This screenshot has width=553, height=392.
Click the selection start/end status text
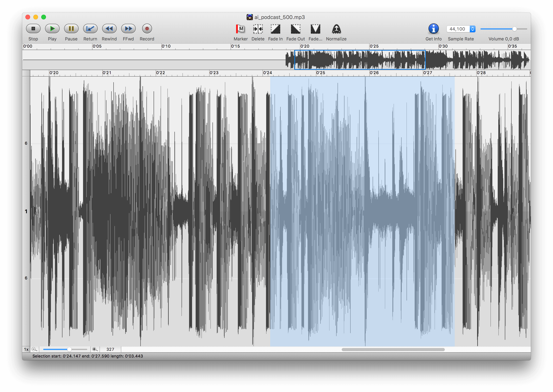88,356
